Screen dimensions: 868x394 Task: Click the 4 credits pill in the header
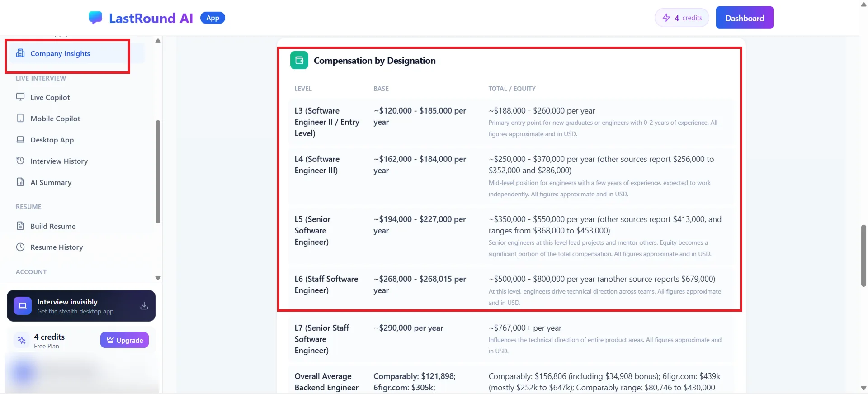682,18
